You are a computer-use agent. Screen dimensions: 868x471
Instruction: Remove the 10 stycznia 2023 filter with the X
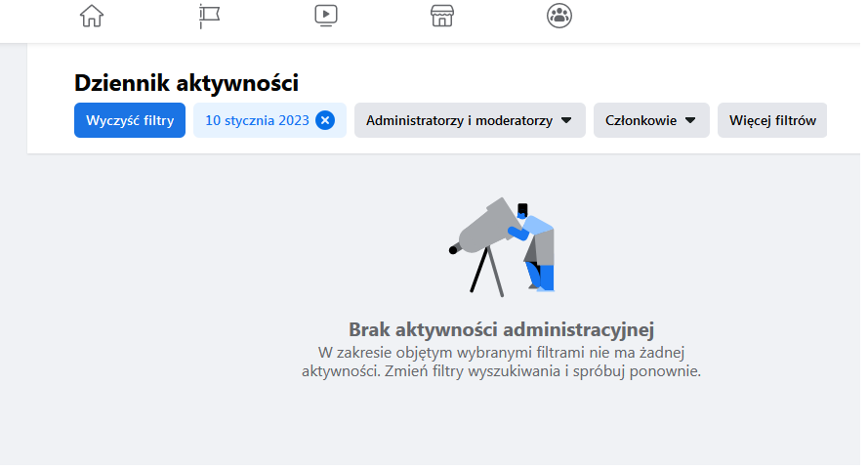325,120
